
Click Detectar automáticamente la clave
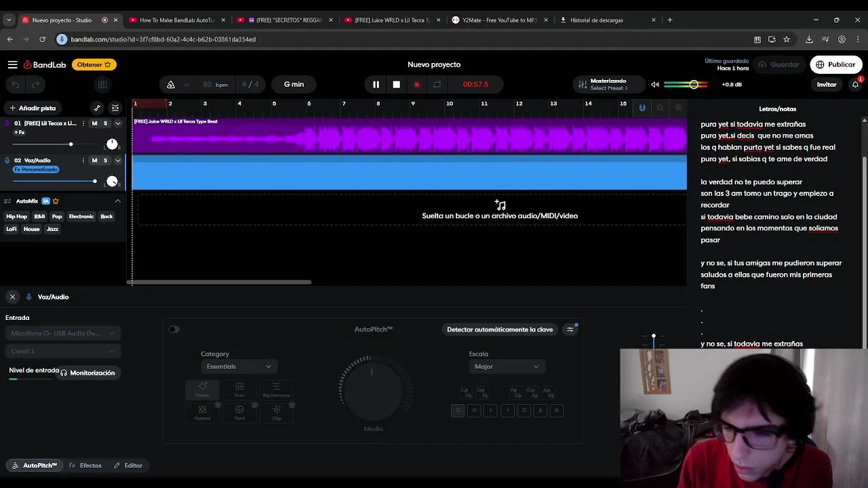click(500, 329)
